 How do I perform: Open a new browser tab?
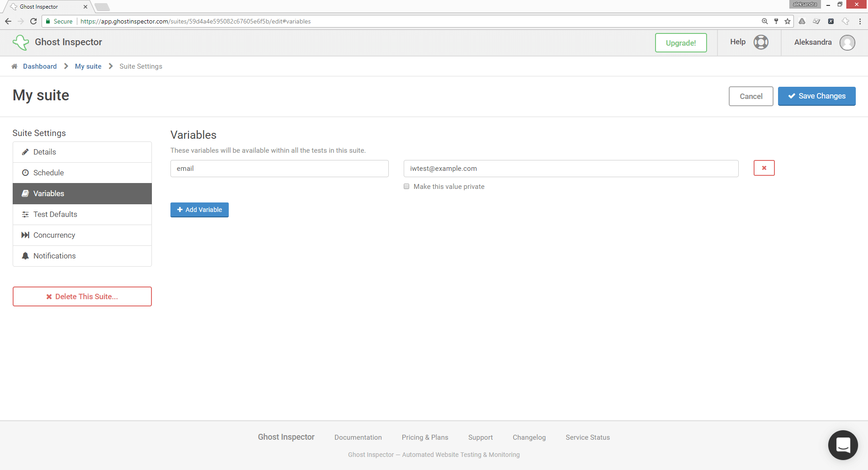click(x=102, y=7)
